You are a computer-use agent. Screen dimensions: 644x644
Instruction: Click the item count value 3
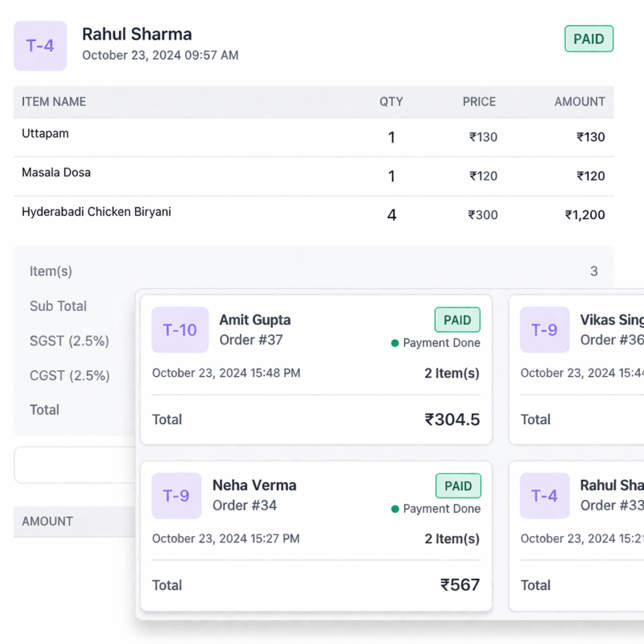point(594,271)
